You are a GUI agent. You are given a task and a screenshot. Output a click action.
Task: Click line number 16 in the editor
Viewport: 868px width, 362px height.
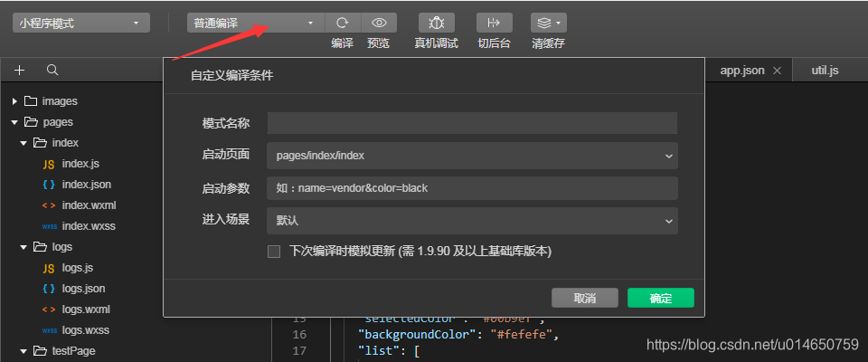point(299,334)
